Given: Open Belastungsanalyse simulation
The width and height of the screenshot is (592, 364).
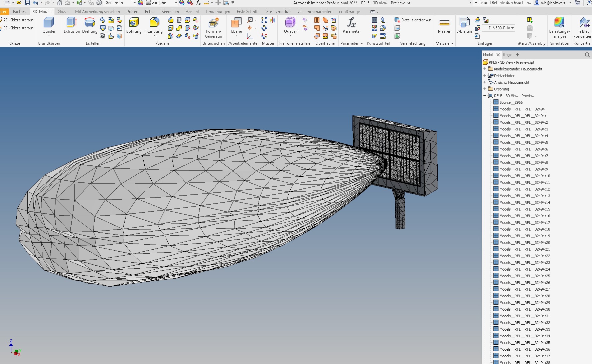Looking at the screenshot, I should [559, 28].
